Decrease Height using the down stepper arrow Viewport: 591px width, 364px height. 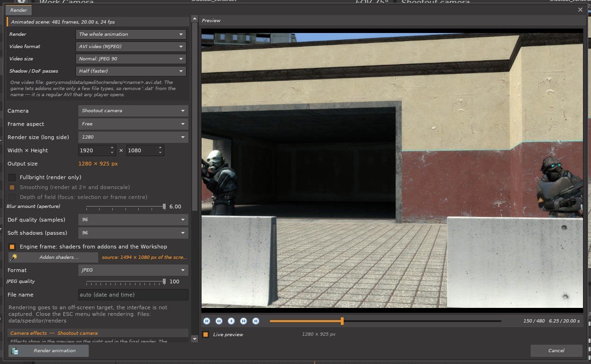(160, 153)
